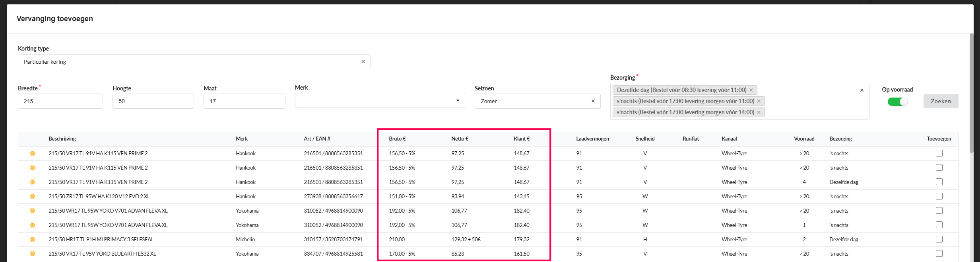Open the Seizoen selection box

pos(533,101)
